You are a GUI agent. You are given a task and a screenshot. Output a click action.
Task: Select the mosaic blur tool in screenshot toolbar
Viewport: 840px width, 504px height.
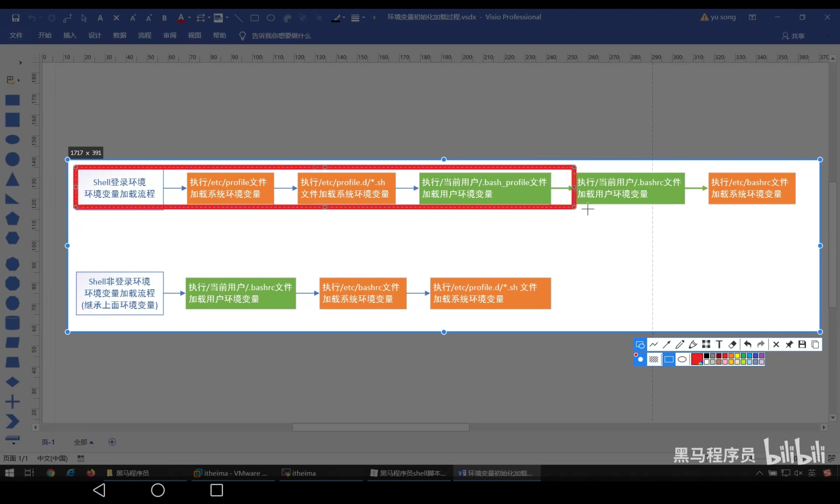point(706,344)
